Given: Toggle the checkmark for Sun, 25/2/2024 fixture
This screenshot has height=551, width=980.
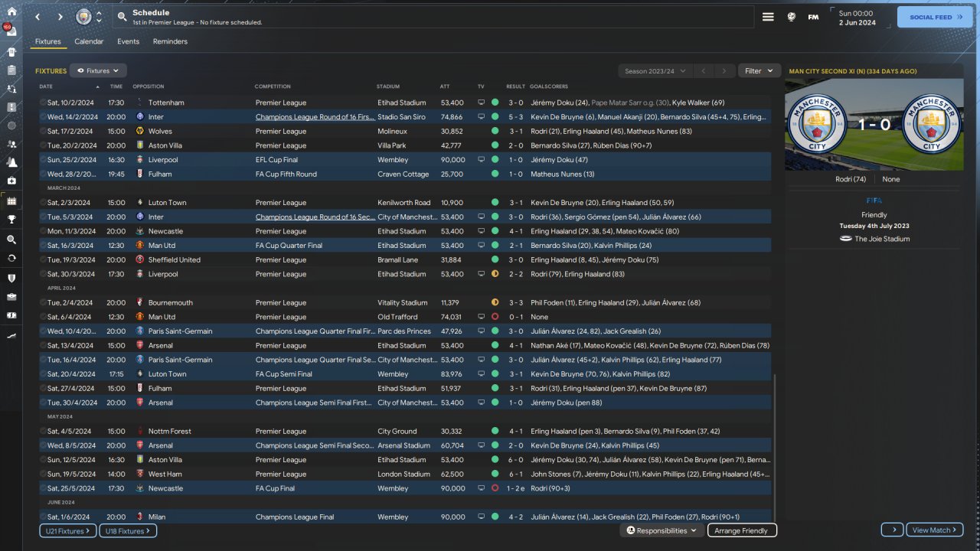Looking at the screenshot, I should pyautogui.click(x=43, y=160).
